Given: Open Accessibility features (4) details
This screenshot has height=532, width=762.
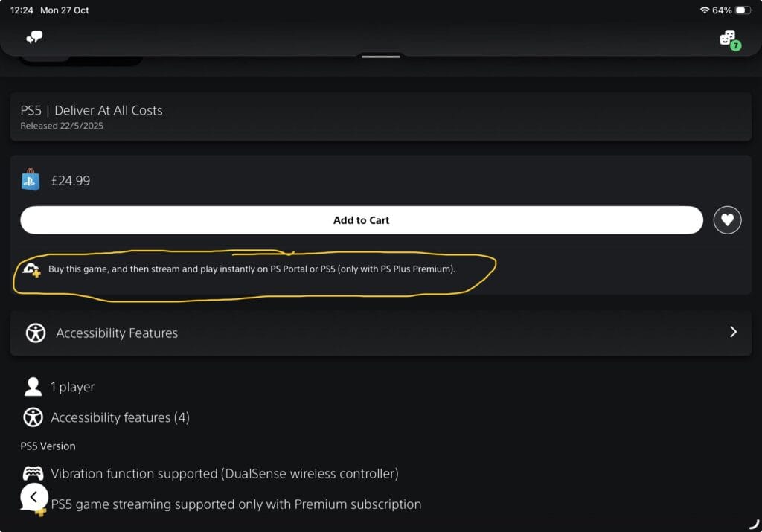Looking at the screenshot, I should (118, 417).
